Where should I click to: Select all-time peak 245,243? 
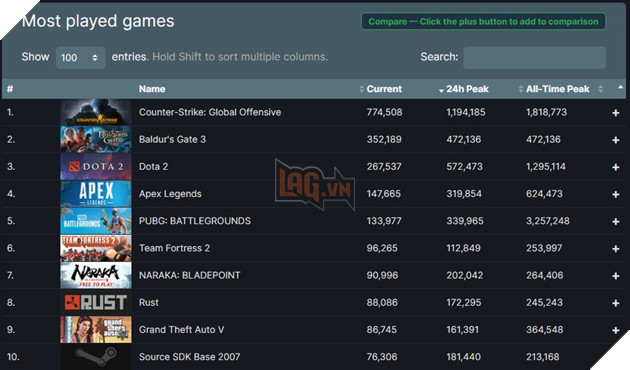tap(544, 303)
